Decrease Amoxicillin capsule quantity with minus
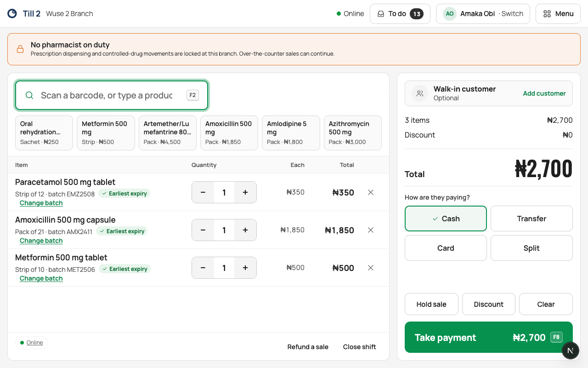 pyautogui.click(x=203, y=230)
